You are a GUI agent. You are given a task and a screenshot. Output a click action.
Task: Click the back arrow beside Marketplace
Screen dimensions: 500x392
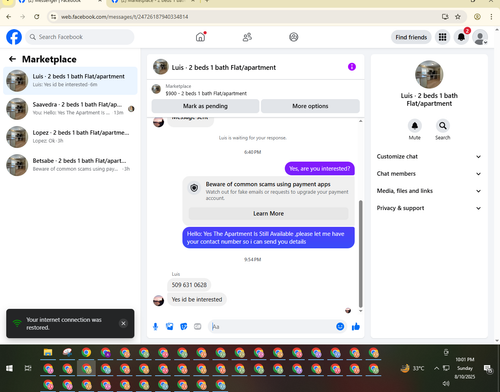12,59
